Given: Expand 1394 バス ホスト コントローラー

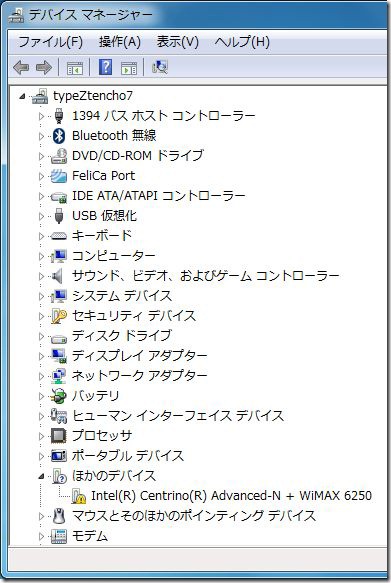Looking at the screenshot, I should coord(41,116).
